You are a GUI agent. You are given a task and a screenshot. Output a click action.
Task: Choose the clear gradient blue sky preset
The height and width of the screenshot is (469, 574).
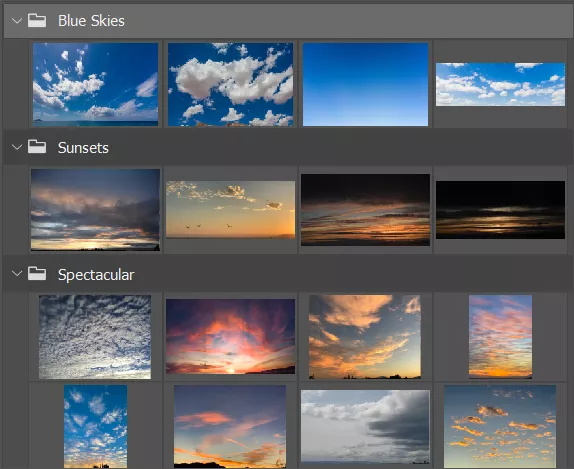(x=365, y=85)
